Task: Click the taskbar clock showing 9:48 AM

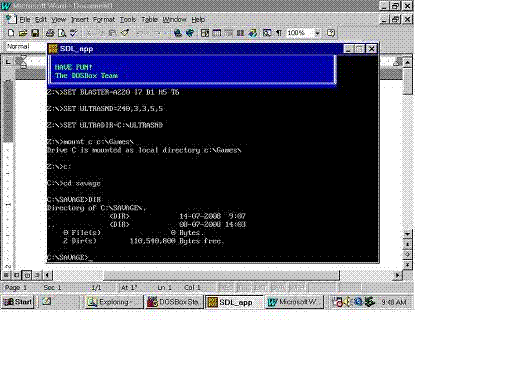Action: point(394,302)
